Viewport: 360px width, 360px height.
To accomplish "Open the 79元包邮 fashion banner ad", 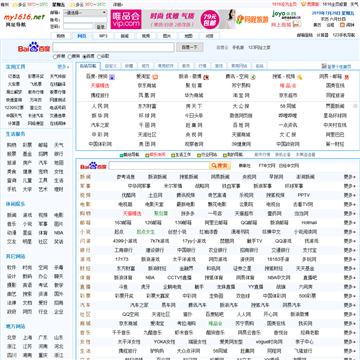I will 189,19.
